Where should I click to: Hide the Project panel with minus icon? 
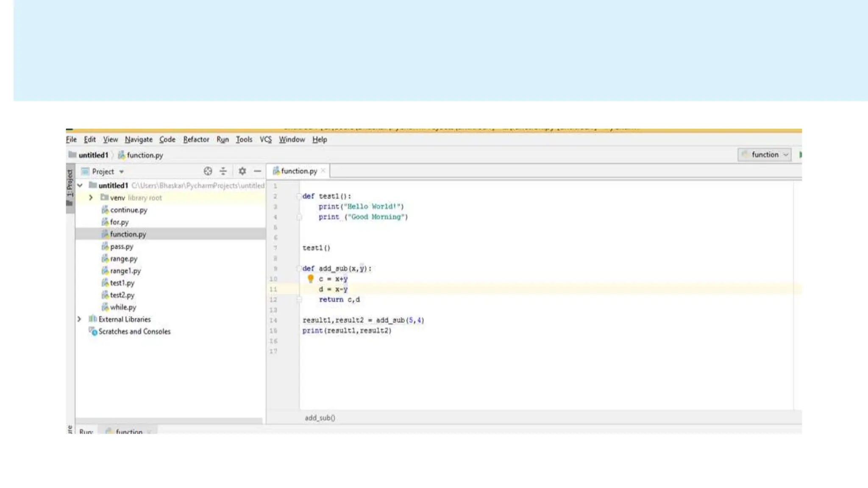(257, 171)
